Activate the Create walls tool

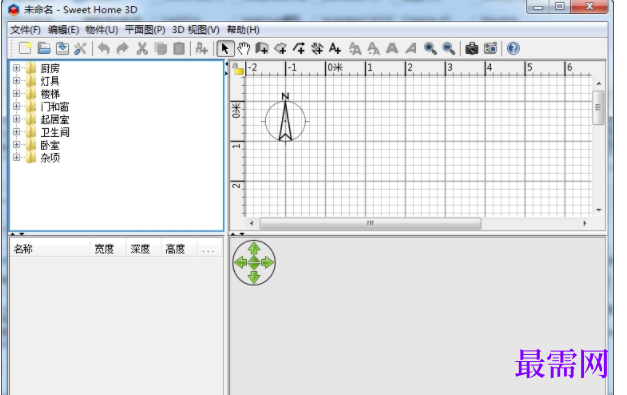coord(262,49)
